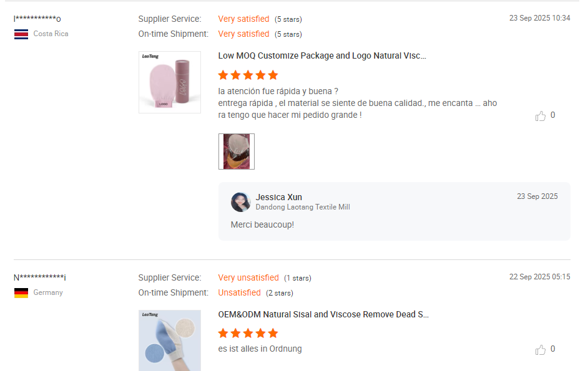Click the star rating on German review

coord(248,333)
